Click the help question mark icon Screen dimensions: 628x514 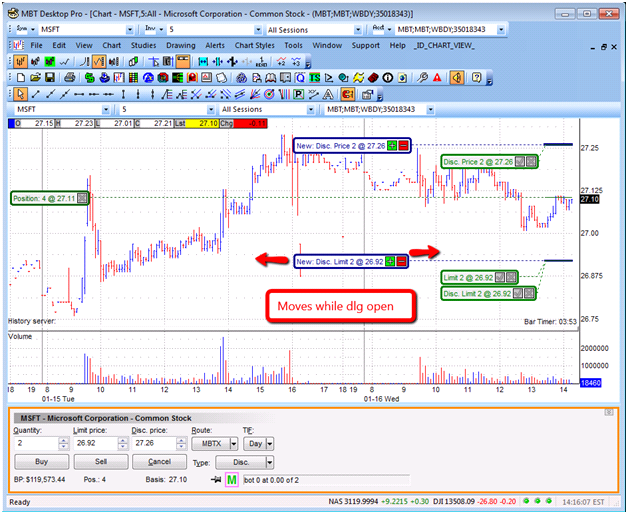pyautogui.click(x=476, y=77)
